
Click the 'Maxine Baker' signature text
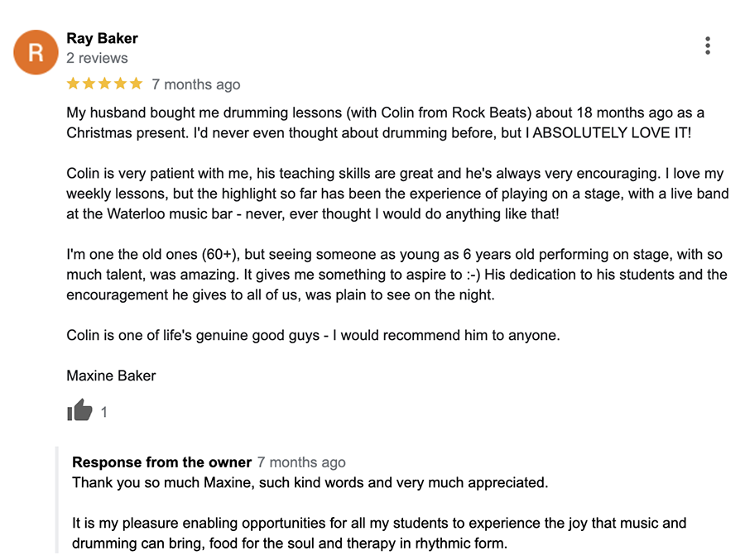111,376
